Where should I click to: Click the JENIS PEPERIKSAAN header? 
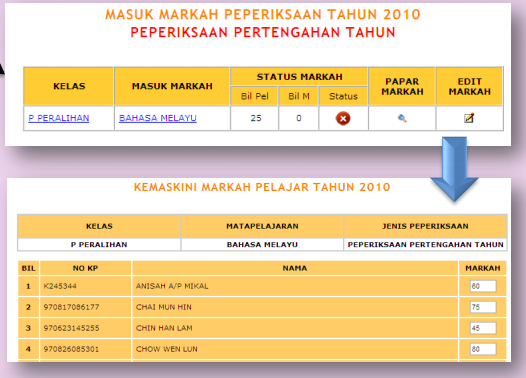coord(425,226)
